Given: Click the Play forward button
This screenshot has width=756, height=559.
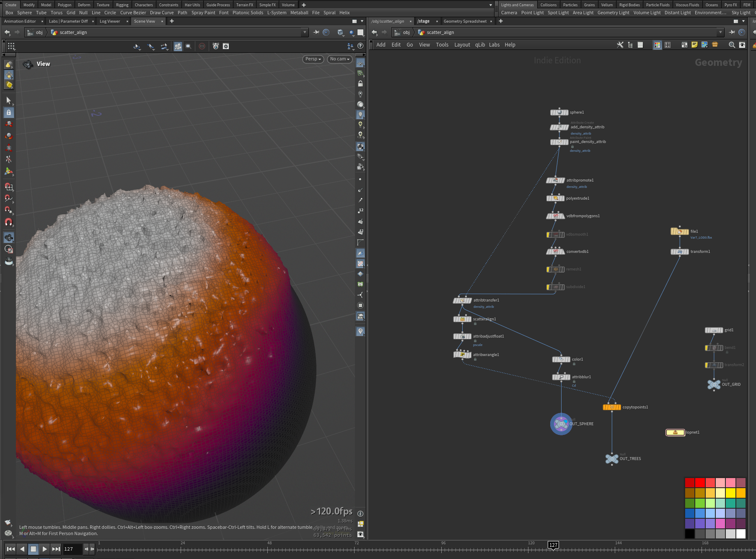Looking at the screenshot, I should [x=44, y=549].
